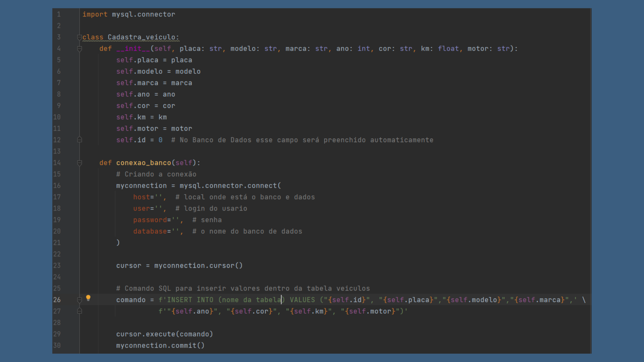Collapse the __init__ method fold arrow
This screenshot has height=362, width=644.
coord(79,49)
